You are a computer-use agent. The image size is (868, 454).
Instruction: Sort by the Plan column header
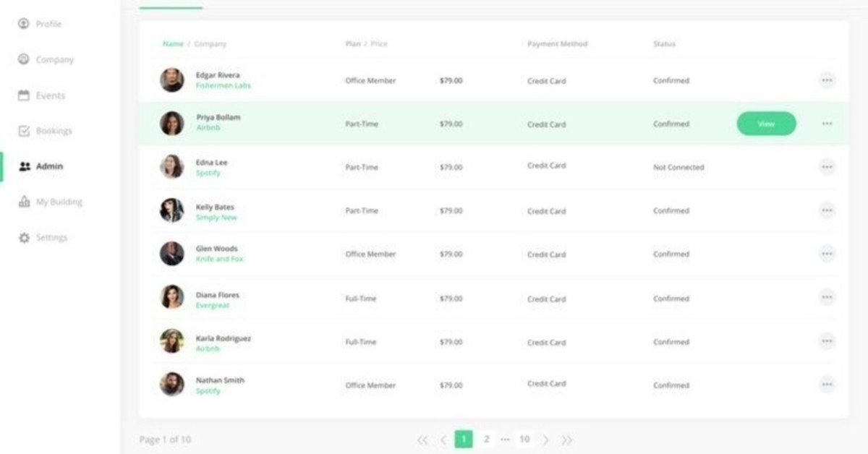point(352,44)
